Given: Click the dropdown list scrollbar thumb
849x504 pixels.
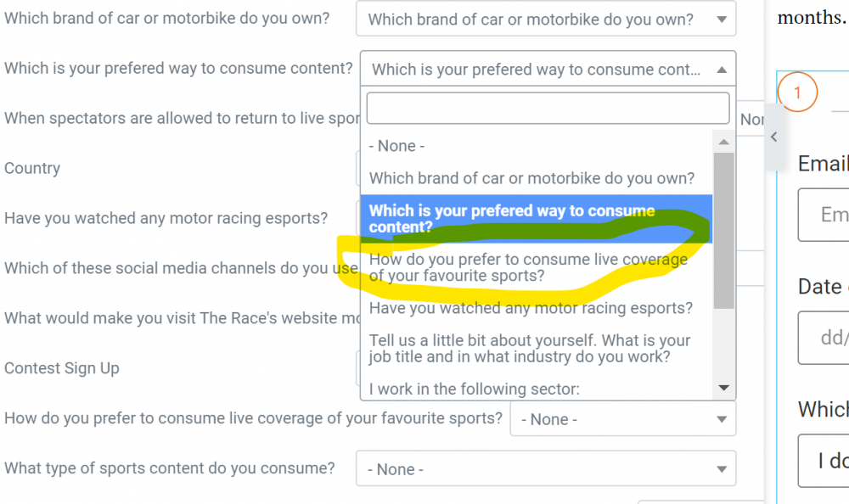Looking at the screenshot, I should point(723,231).
